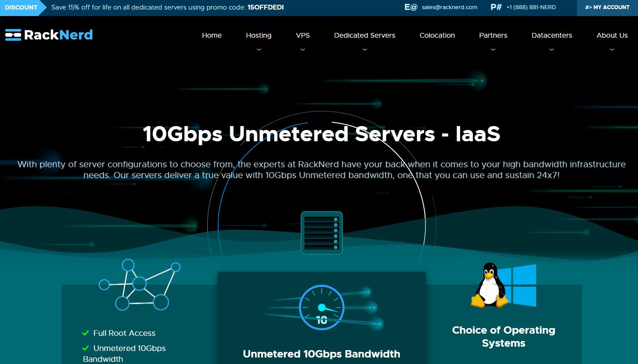Click the green checkmark beside Unmetered 10Gbps Bandwidth

(85, 348)
